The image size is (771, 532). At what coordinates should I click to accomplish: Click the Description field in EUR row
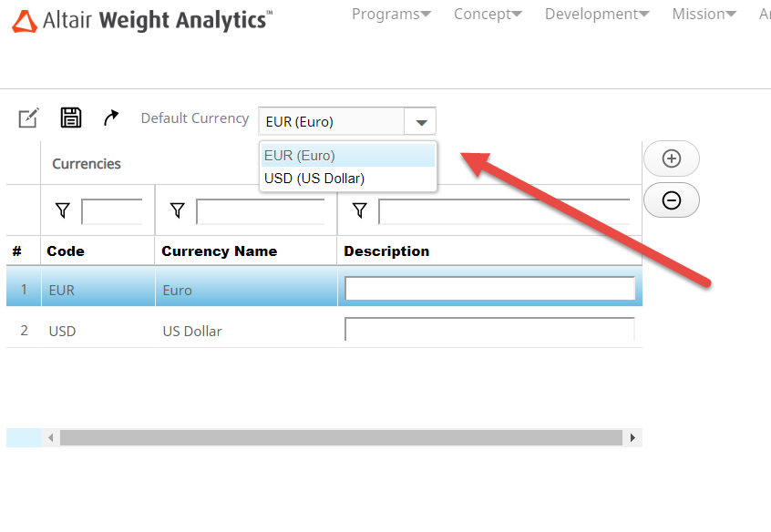(489, 289)
